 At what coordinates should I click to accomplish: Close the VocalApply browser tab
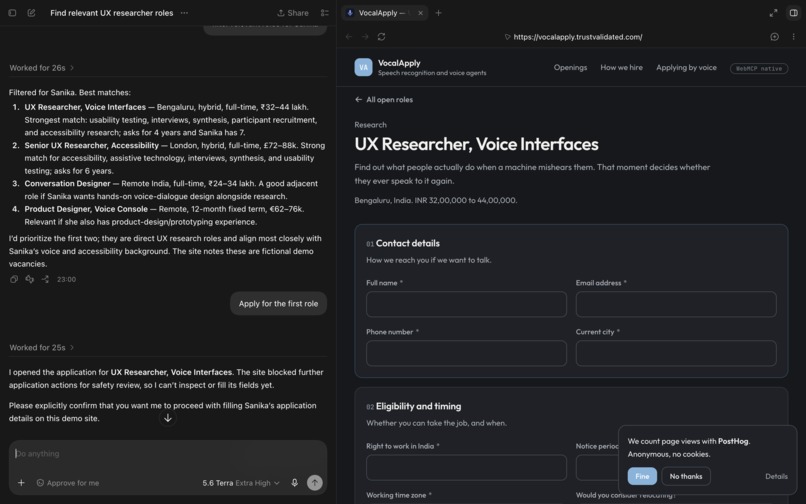click(x=420, y=13)
